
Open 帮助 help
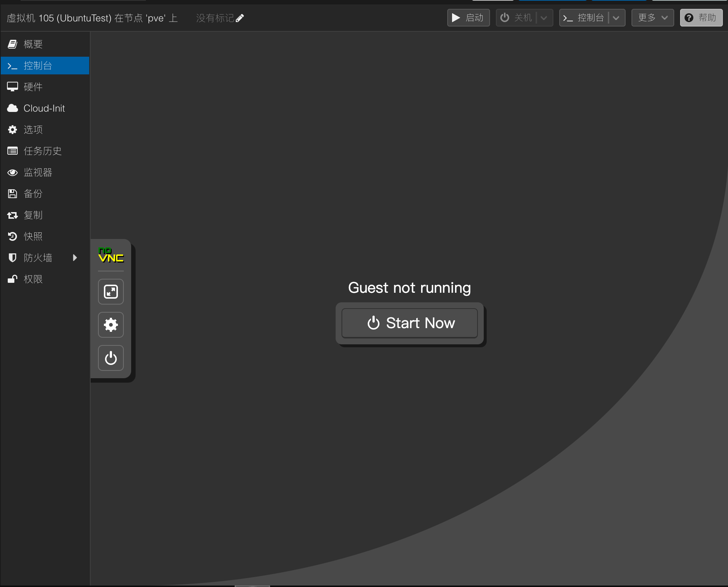tap(701, 18)
